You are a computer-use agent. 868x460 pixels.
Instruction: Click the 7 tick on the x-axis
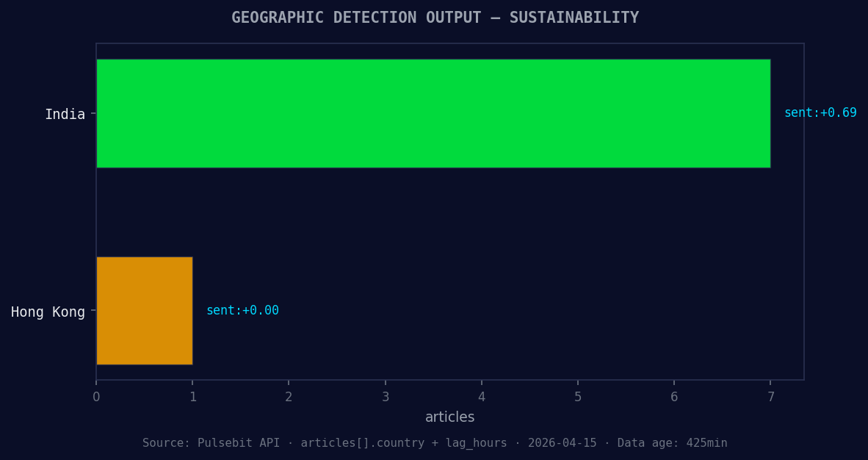click(x=770, y=395)
